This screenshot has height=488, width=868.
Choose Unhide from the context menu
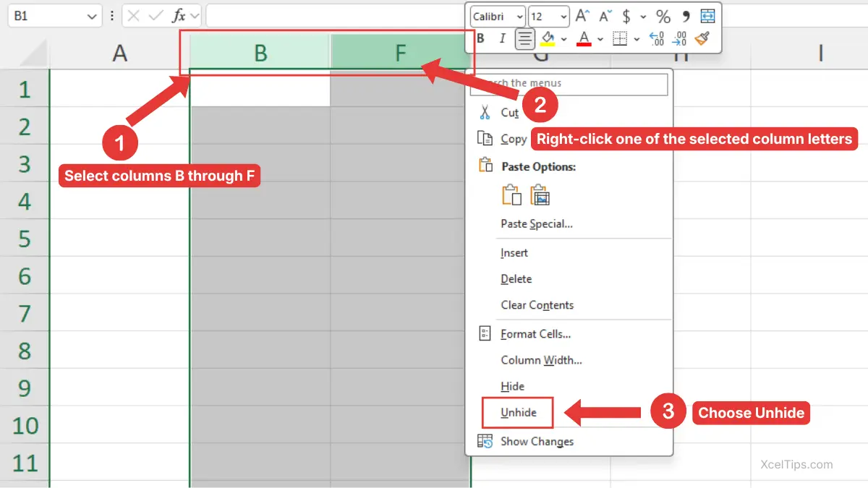click(519, 412)
